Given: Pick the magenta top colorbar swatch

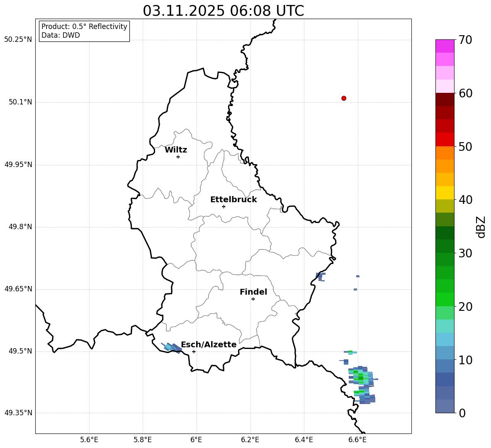Looking at the screenshot, I should (x=445, y=46).
